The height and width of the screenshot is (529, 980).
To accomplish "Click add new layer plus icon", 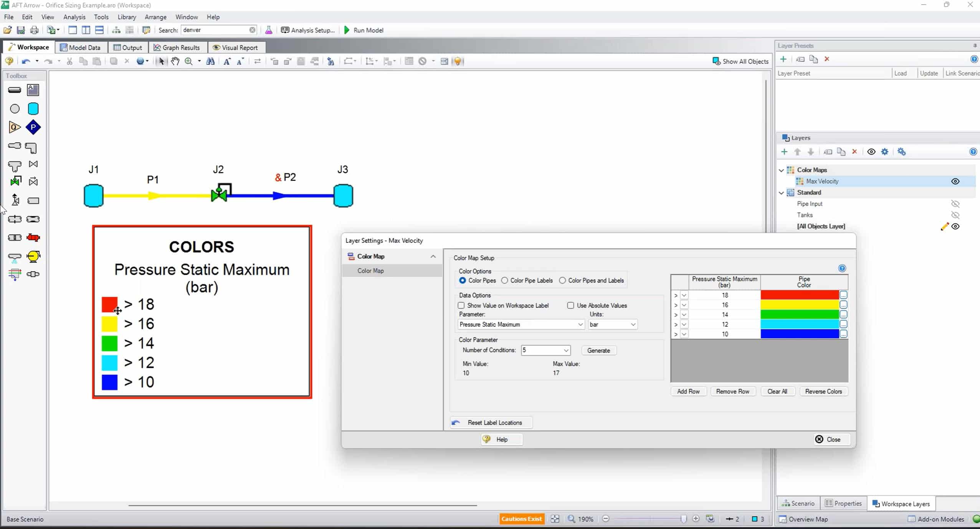I will 784,152.
